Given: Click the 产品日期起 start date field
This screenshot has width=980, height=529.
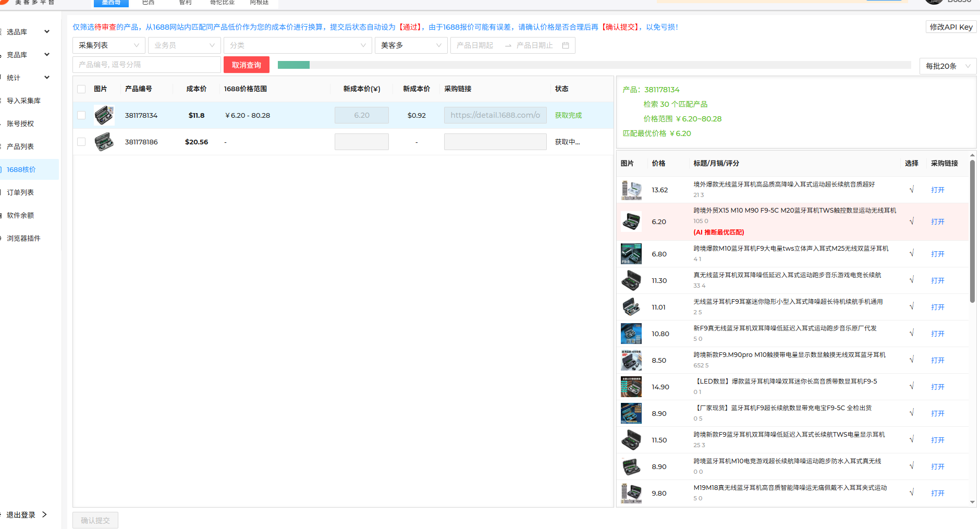Looking at the screenshot, I should (475, 45).
